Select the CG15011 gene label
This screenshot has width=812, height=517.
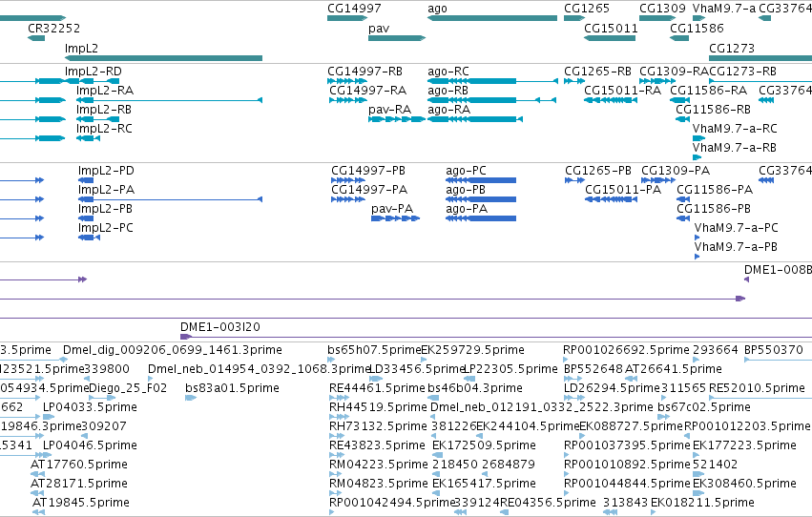(611, 28)
